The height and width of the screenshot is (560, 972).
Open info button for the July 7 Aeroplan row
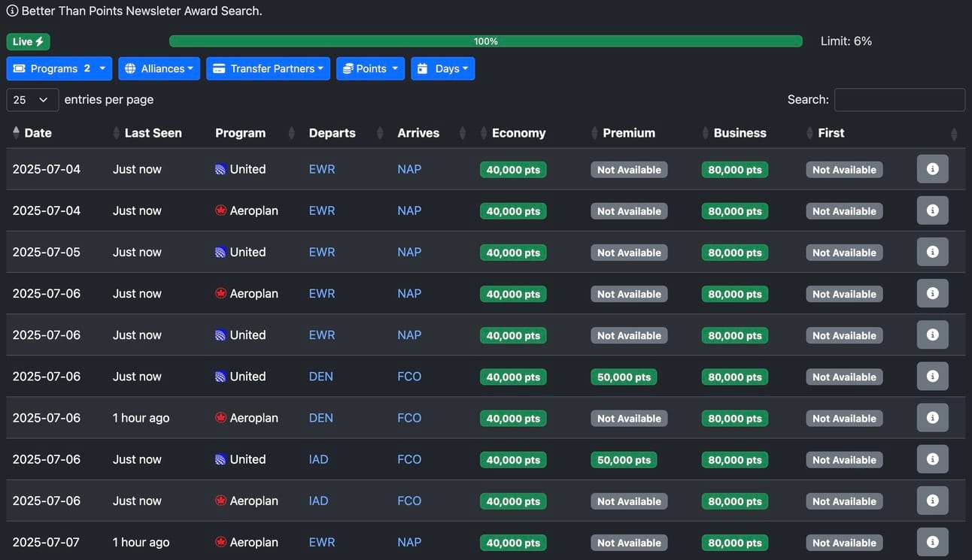[x=932, y=541]
